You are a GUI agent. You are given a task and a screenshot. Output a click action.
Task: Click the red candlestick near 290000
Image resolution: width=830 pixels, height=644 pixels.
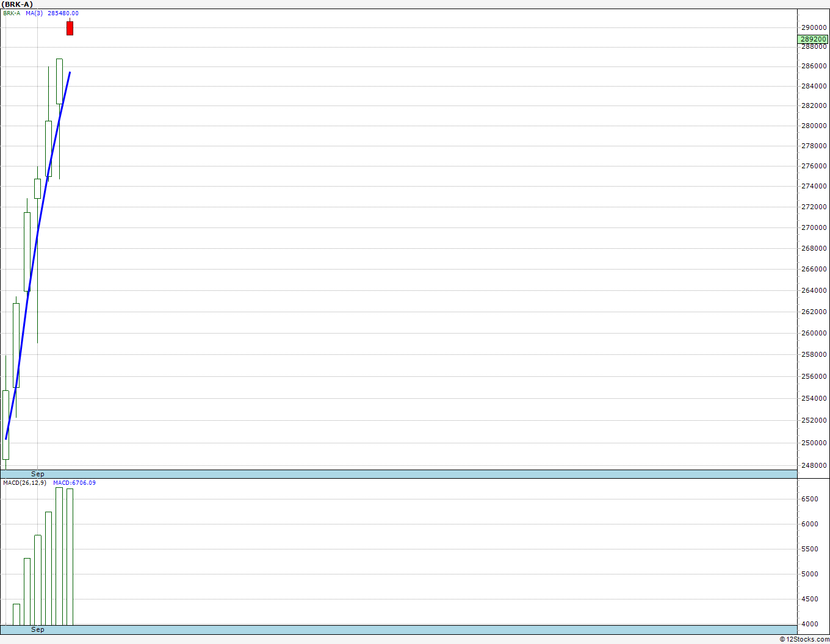point(70,28)
